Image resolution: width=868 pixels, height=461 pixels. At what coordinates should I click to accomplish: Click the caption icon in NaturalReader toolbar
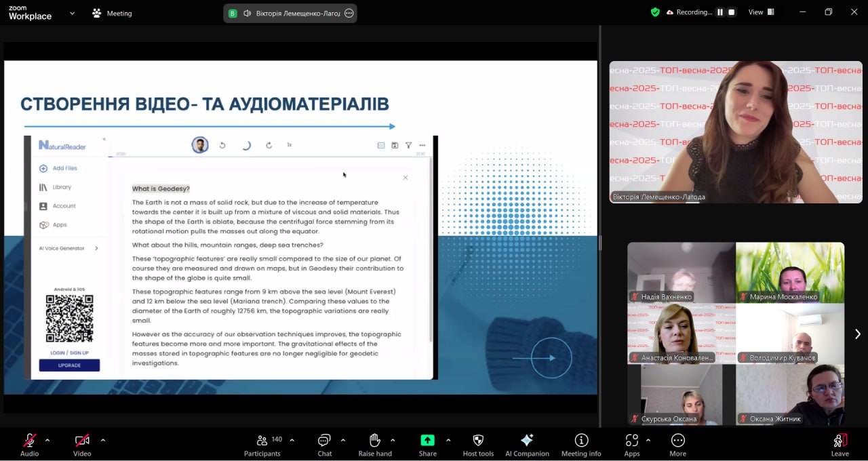tap(381, 145)
